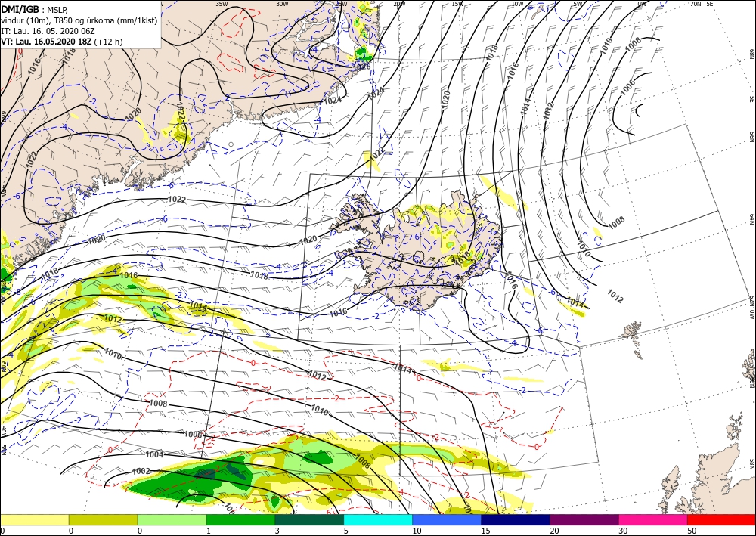The image size is (756, 536).
Task: Click the legend scale value 10
Action: tap(417, 531)
